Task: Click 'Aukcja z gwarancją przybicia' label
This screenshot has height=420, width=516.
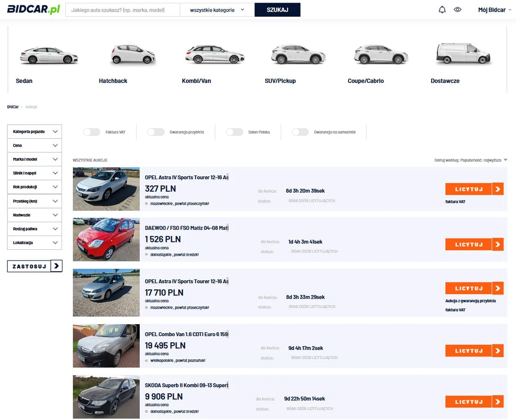Action: (x=470, y=301)
